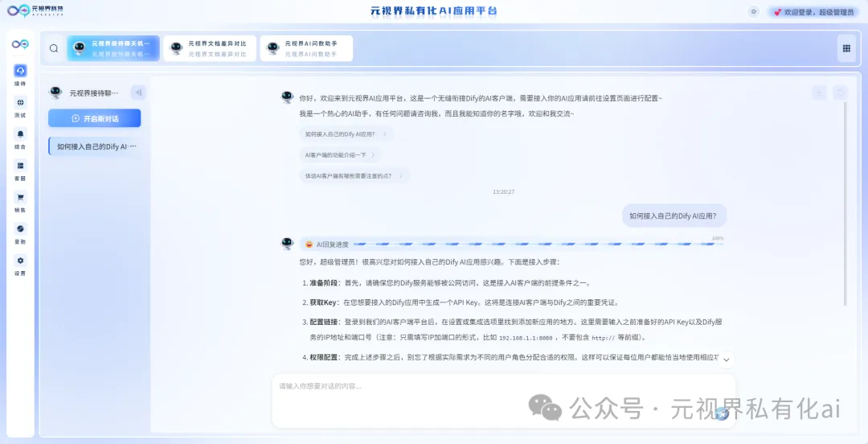Image resolution: width=868 pixels, height=444 pixels.
Task: Switch to 元视界文档差异对比 app tab
Action: 210,48
